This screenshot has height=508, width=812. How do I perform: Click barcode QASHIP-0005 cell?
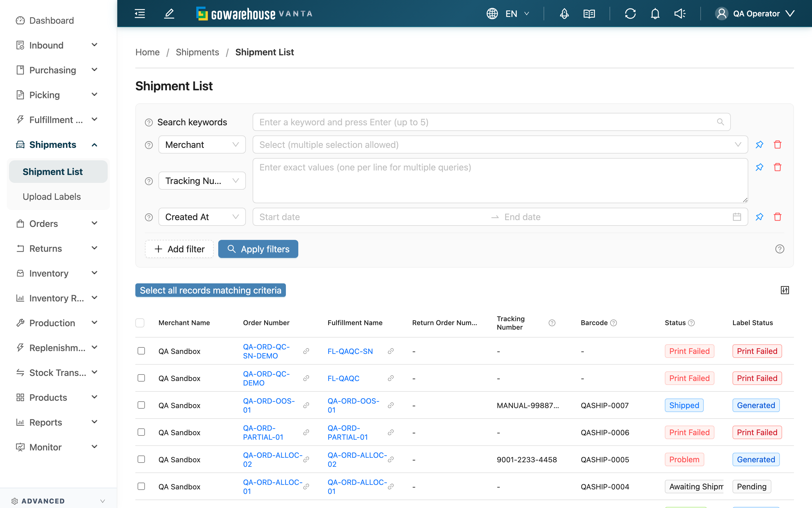[x=605, y=459]
